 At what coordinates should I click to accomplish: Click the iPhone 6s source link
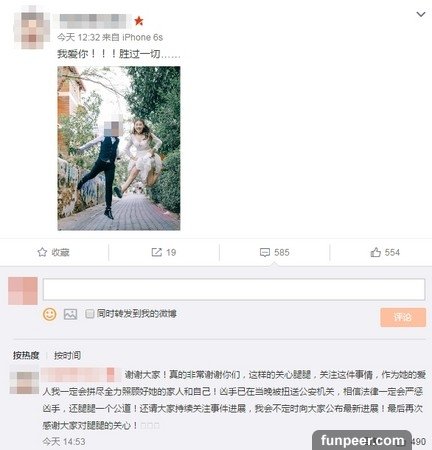pos(142,37)
